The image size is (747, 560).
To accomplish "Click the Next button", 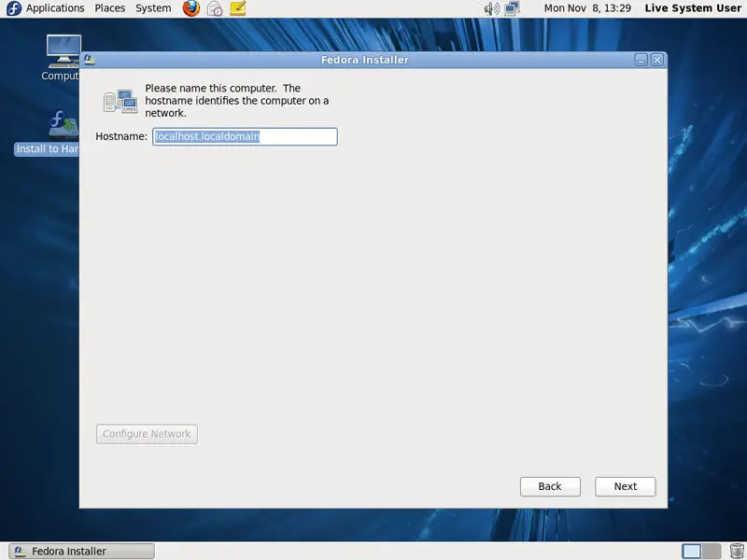I will click(x=625, y=486).
